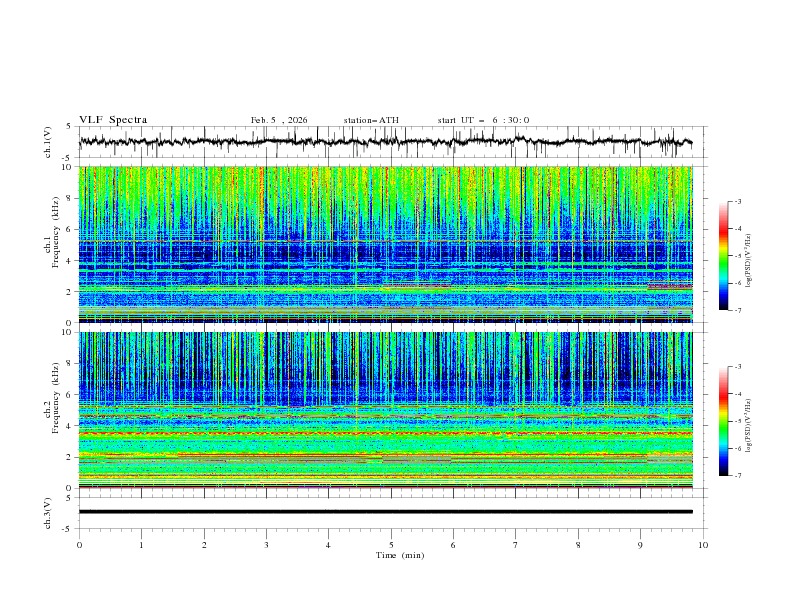Click time axis tick label '0'
The image size is (792, 612).
point(79,545)
